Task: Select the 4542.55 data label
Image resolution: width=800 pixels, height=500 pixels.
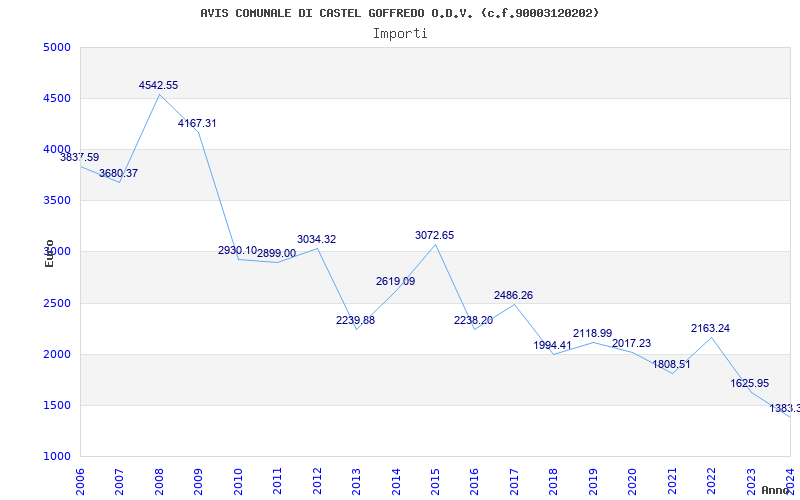Action: pos(159,86)
